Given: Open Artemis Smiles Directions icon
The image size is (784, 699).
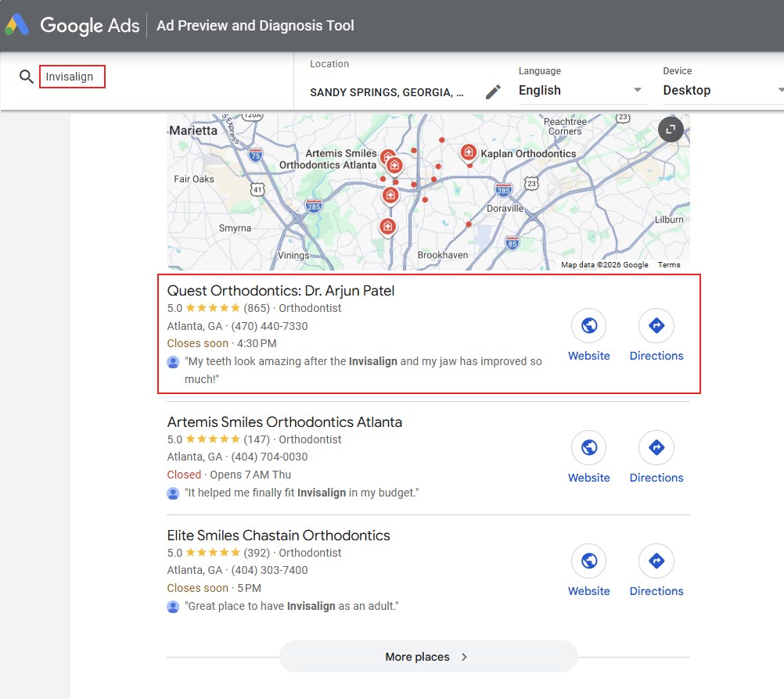Looking at the screenshot, I should (656, 448).
